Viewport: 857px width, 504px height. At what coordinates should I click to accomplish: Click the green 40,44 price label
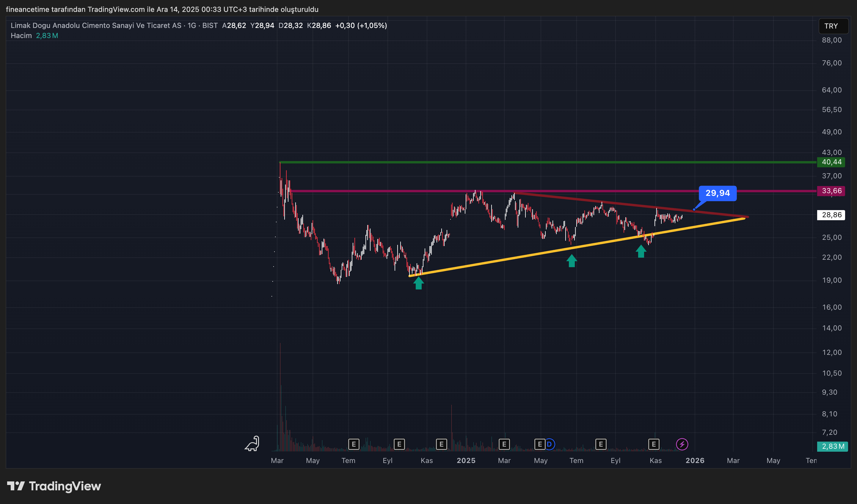[831, 162]
